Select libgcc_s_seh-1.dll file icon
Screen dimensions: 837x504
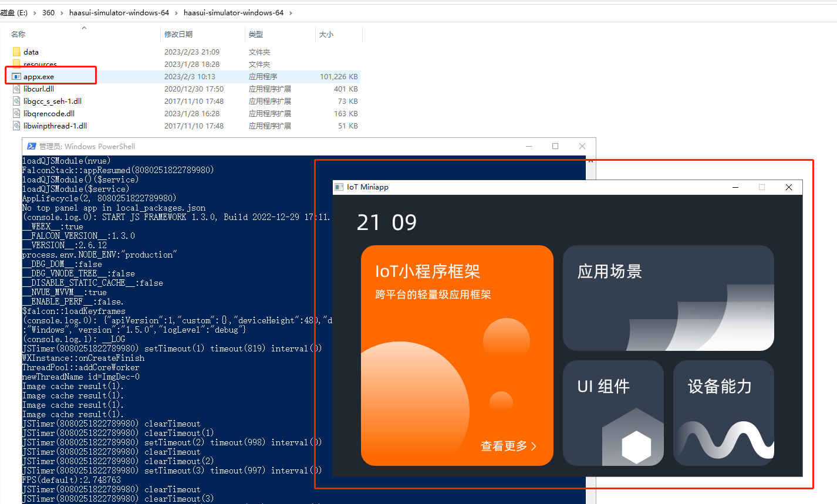[x=16, y=101]
